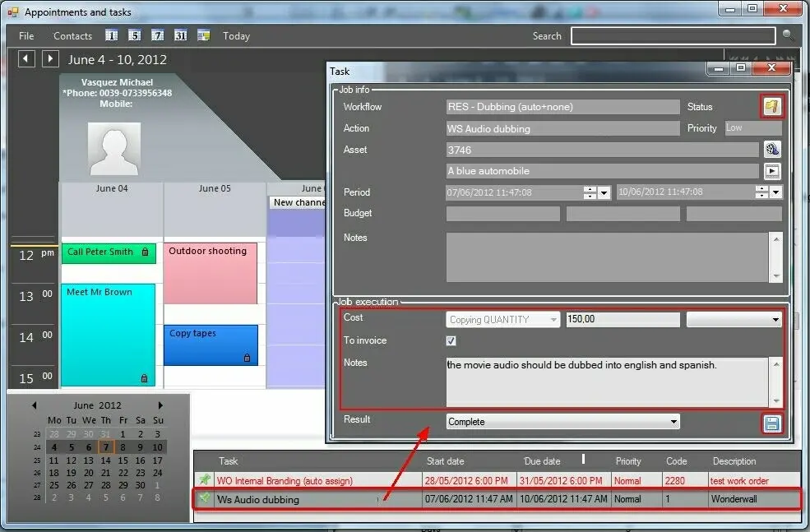Switch to the 31-day month view icon
The height and width of the screenshot is (532, 810).
[x=181, y=35]
